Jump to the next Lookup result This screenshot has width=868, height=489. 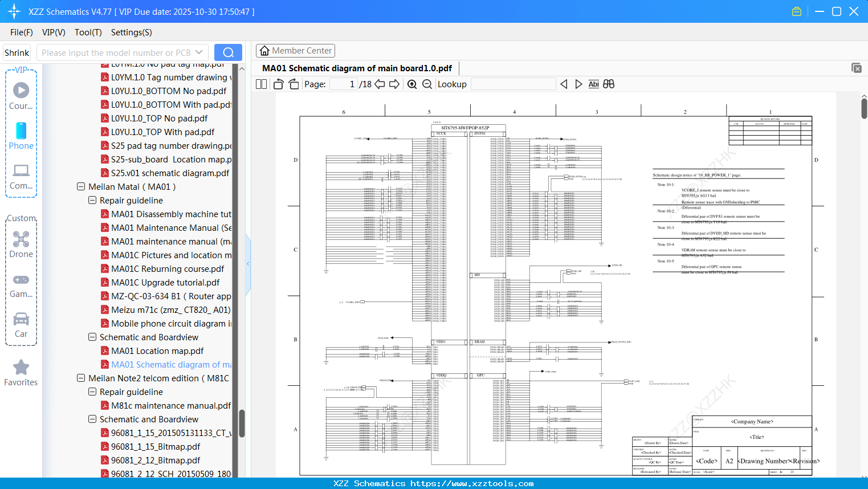click(x=578, y=84)
